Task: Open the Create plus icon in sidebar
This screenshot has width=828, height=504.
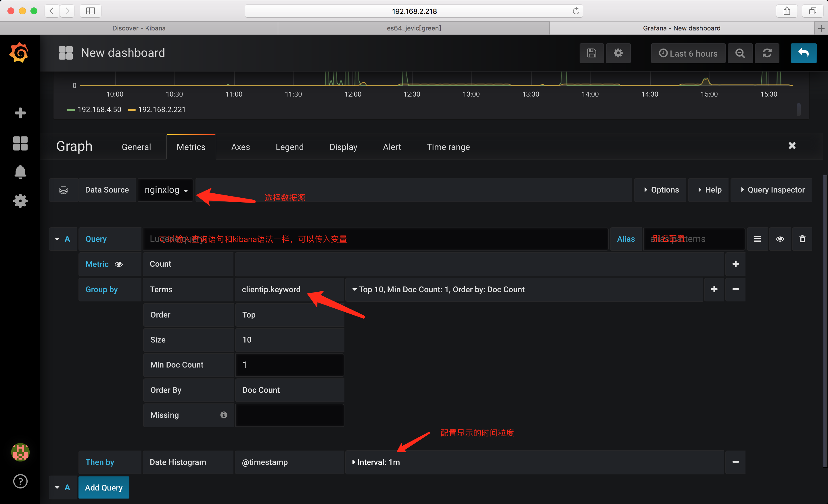Action: pyautogui.click(x=20, y=113)
